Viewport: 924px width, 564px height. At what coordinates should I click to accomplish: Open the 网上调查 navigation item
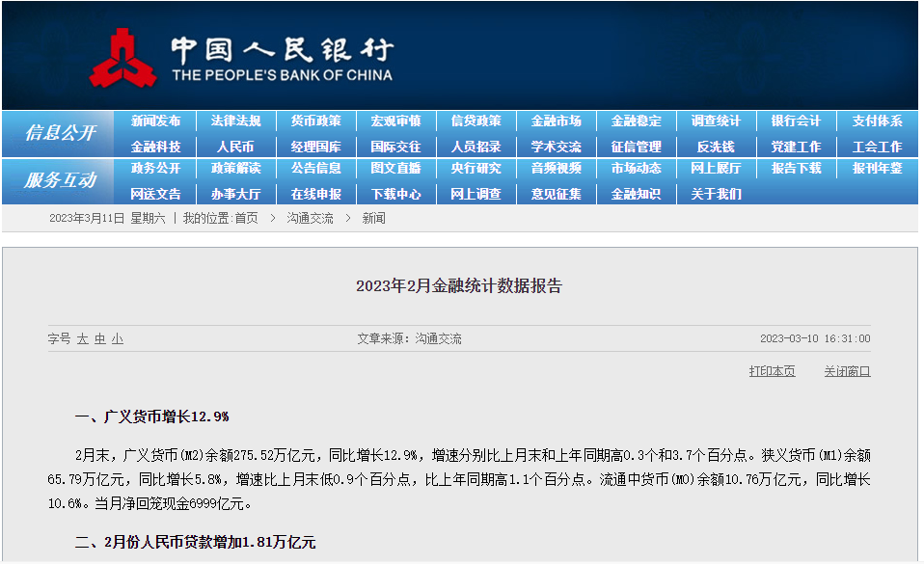pos(476,194)
